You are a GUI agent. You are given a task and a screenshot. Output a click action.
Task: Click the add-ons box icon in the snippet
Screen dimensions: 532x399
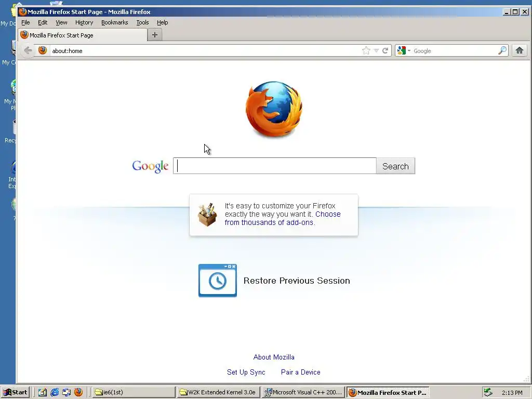(207, 215)
